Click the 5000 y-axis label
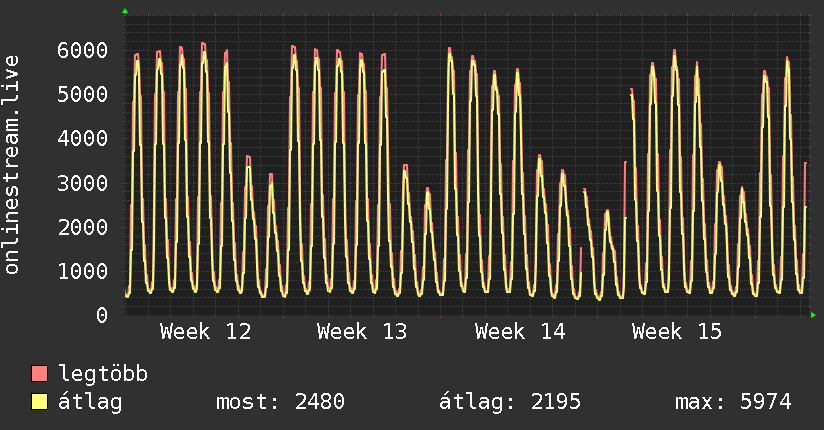The height and width of the screenshot is (430, 824). pyautogui.click(x=83, y=95)
